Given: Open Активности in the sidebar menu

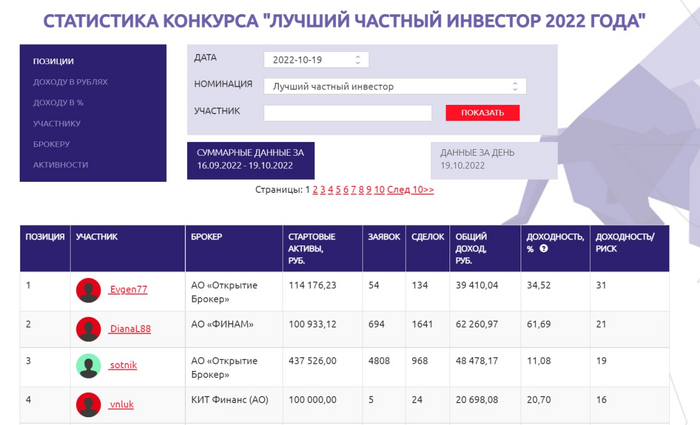Looking at the screenshot, I should tap(60, 165).
